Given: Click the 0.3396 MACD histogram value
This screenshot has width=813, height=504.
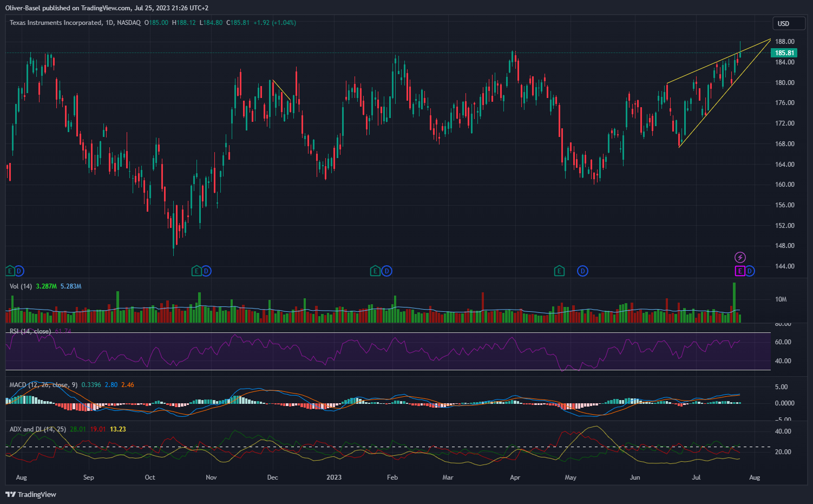Looking at the screenshot, I should 91,384.
